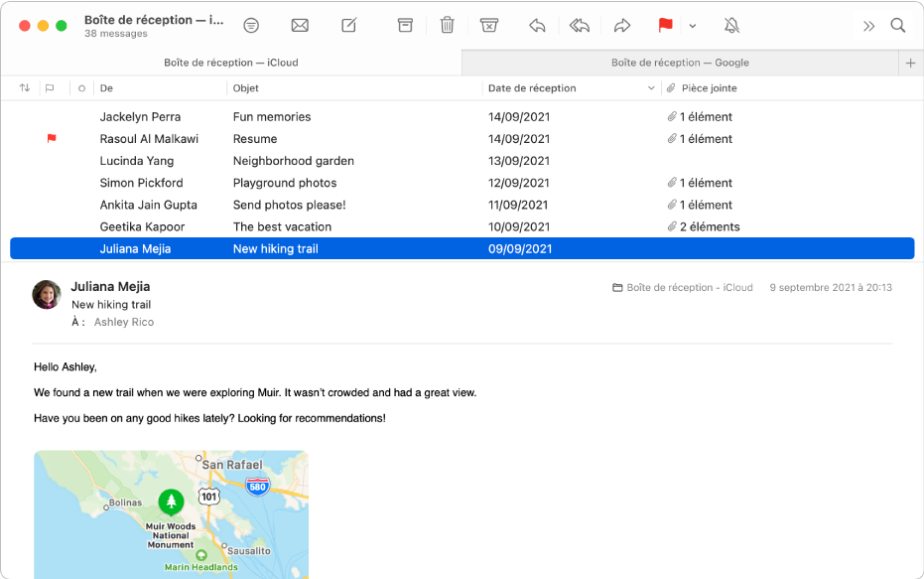Image resolution: width=924 pixels, height=579 pixels.
Task: Open the Muir Woods map preview
Action: tap(170, 514)
